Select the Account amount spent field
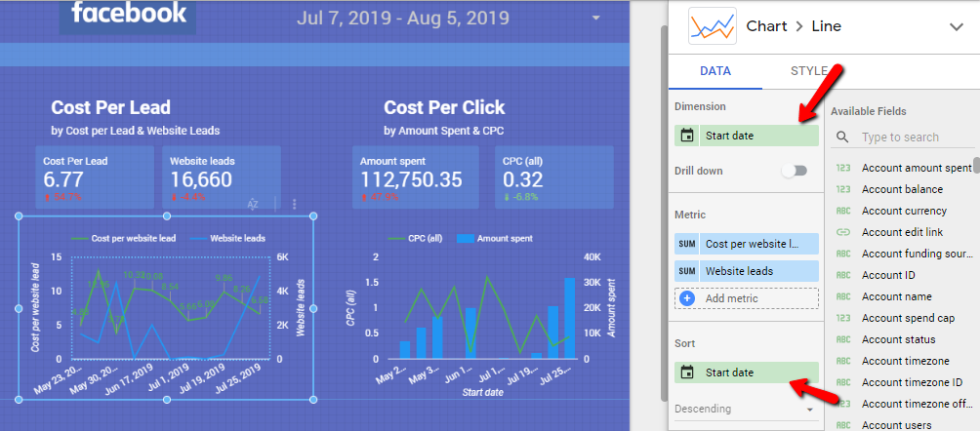 [916, 168]
